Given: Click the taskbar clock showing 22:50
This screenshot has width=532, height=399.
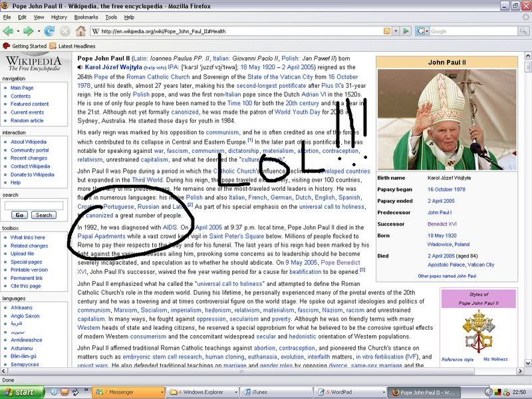Looking at the screenshot, I should point(519,392).
